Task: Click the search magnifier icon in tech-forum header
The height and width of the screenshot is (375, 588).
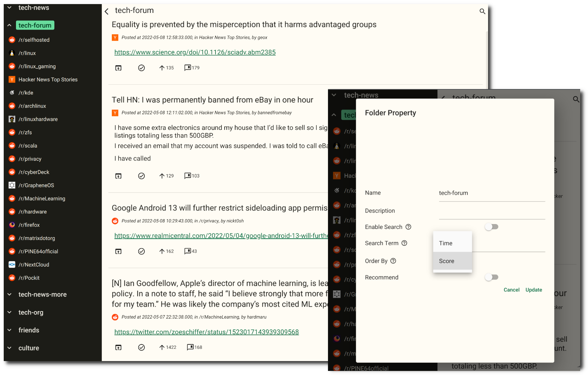Action: (482, 12)
